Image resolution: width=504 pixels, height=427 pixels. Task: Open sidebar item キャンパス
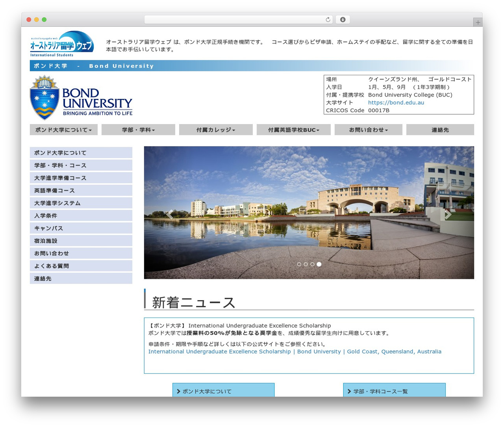click(81, 228)
